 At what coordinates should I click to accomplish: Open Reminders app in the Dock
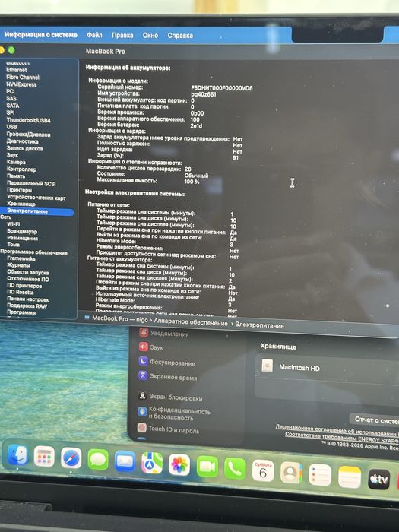pyautogui.click(x=320, y=475)
